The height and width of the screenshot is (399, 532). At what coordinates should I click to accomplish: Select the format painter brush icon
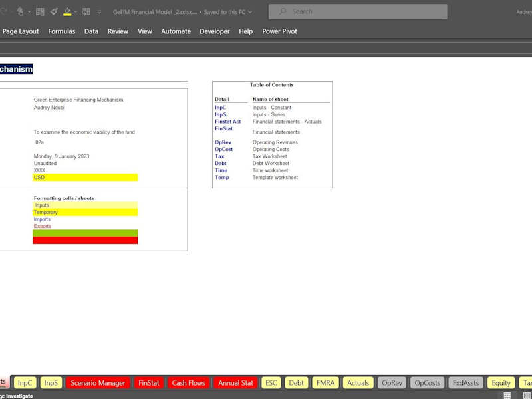(x=54, y=12)
